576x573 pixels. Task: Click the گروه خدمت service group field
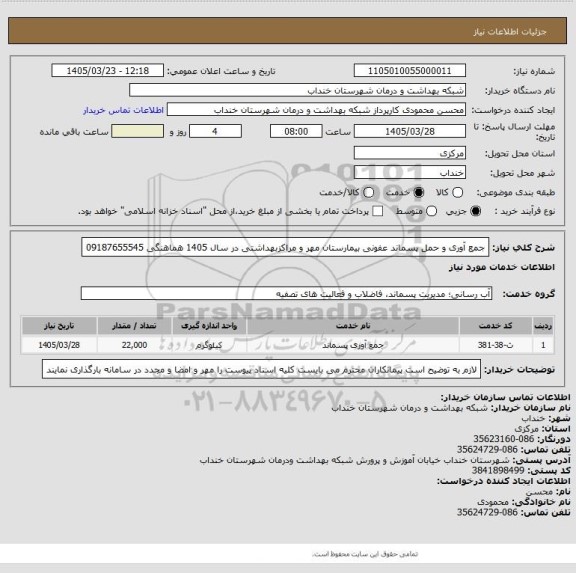coord(286,293)
